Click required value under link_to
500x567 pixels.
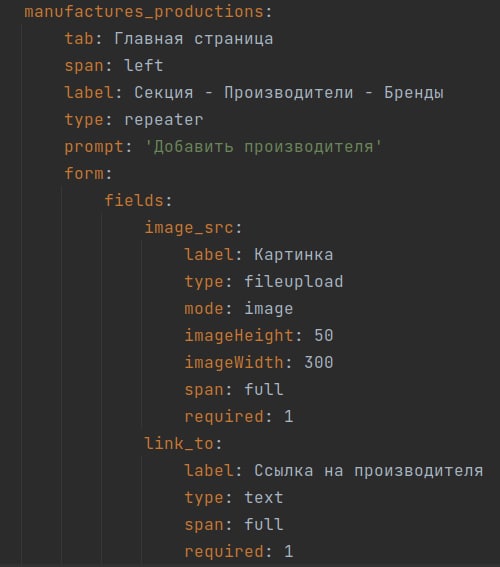click(289, 552)
